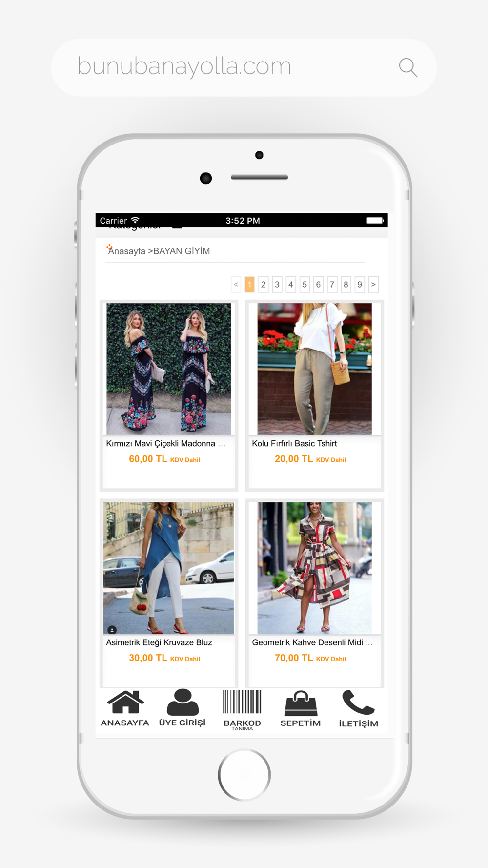Image resolution: width=488 pixels, height=868 pixels.
Task: Select page 2 in pagination
Action: point(263,284)
